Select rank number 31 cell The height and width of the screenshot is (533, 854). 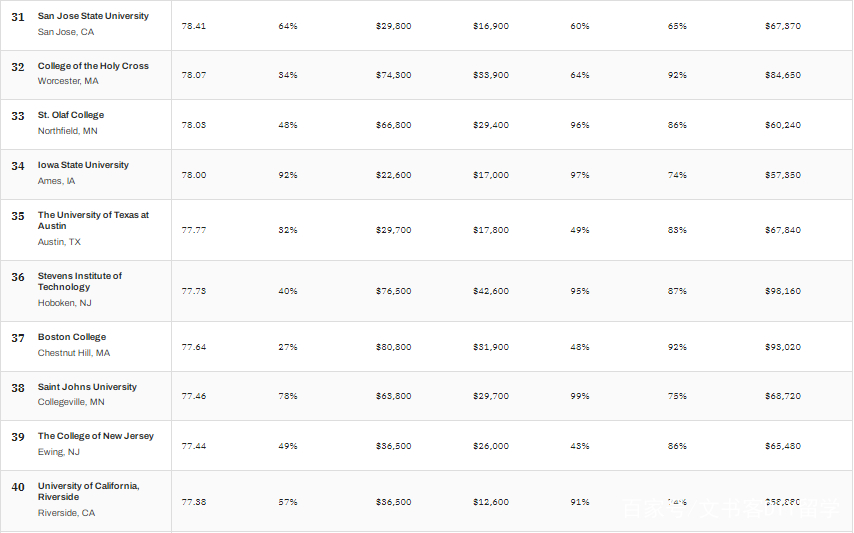[x=18, y=17]
